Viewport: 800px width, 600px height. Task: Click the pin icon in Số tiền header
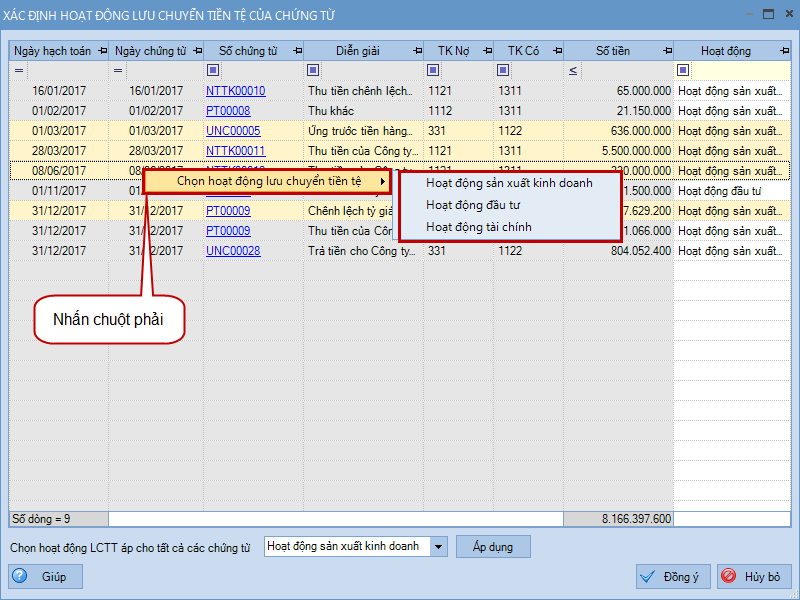pyautogui.click(x=666, y=51)
